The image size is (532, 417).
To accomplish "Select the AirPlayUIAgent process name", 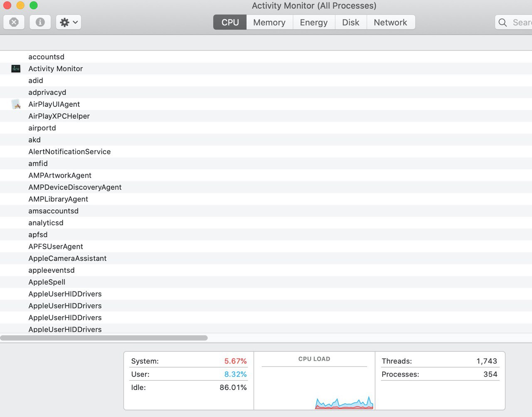I will [54, 104].
